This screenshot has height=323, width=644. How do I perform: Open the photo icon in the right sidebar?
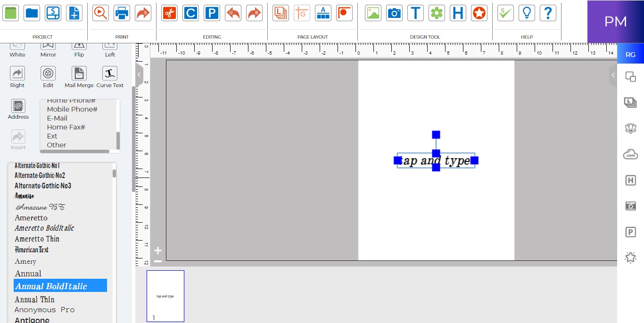point(630,206)
